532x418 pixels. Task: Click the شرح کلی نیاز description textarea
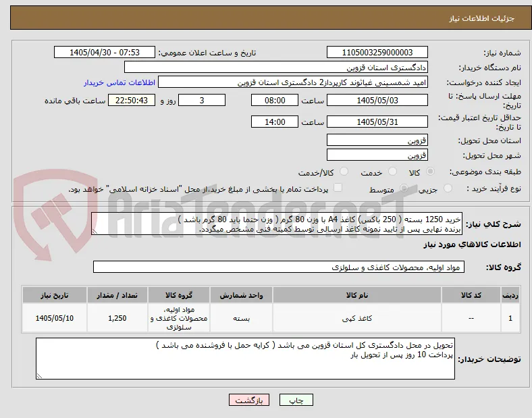277,224
